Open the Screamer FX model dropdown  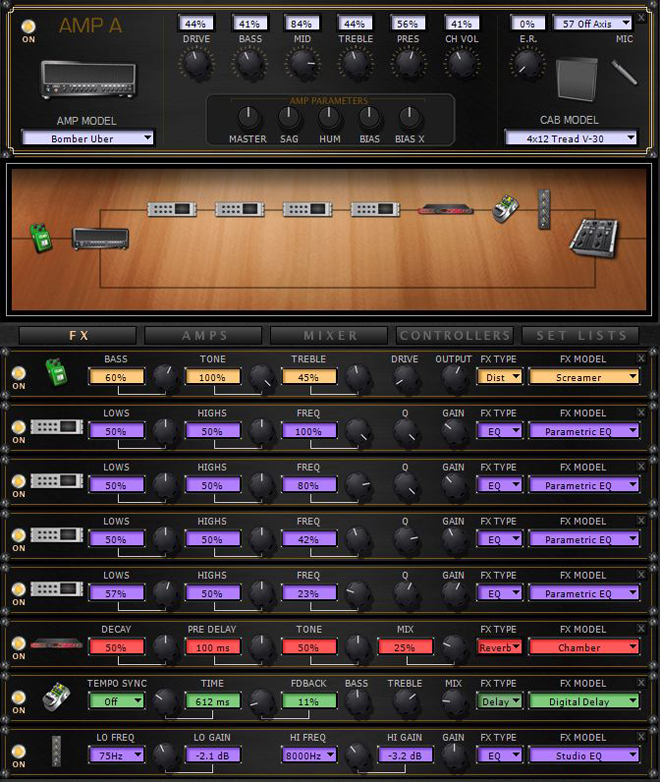(x=584, y=377)
